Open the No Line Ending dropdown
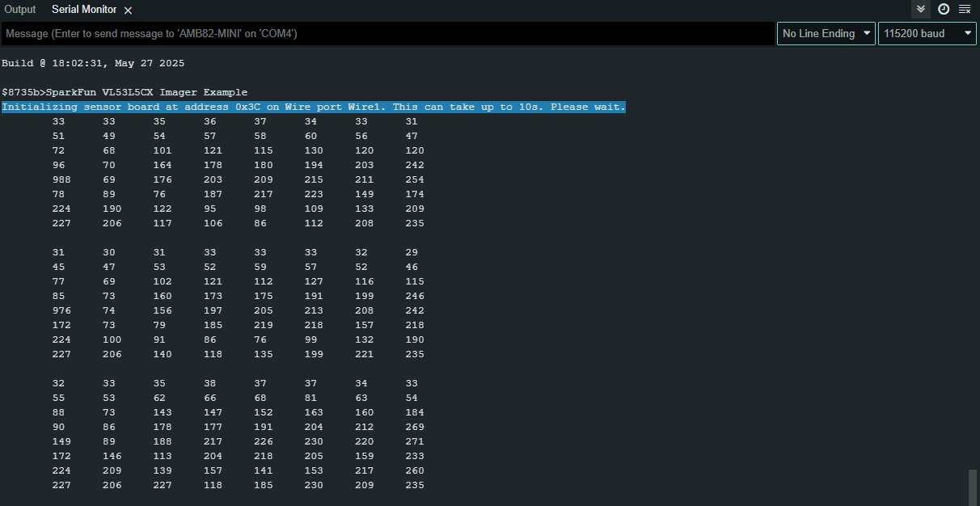 (x=826, y=33)
